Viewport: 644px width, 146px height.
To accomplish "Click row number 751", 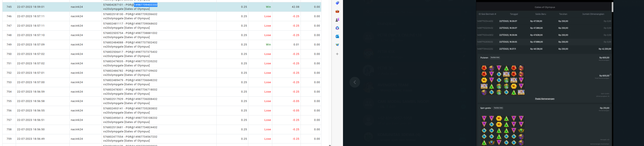I will click(x=9, y=63).
